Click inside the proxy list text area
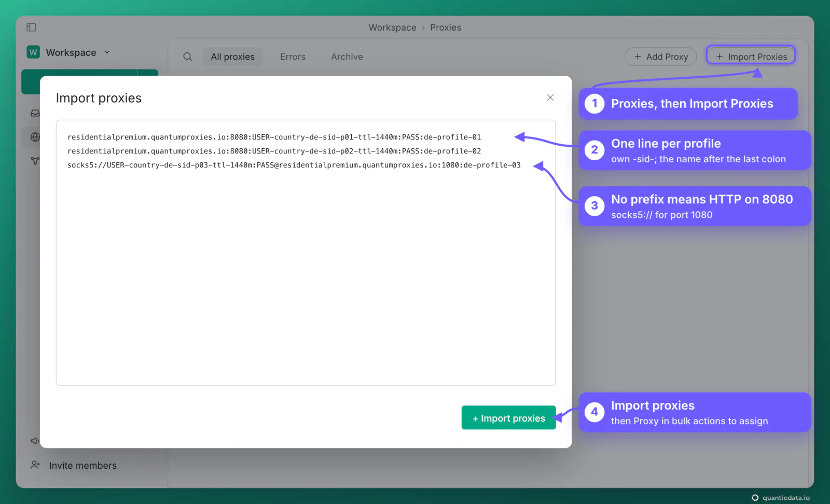Image resolution: width=830 pixels, height=504 pixels. tap(306, 253)
